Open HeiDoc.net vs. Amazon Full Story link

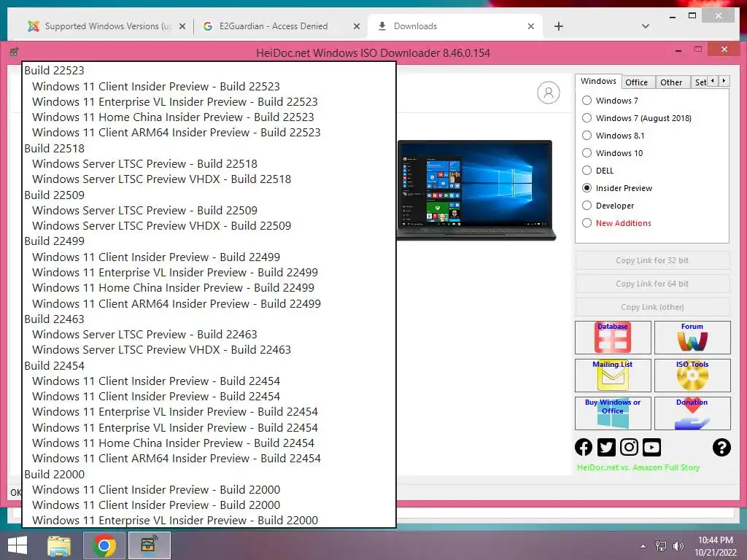click(x=638, y=467)
